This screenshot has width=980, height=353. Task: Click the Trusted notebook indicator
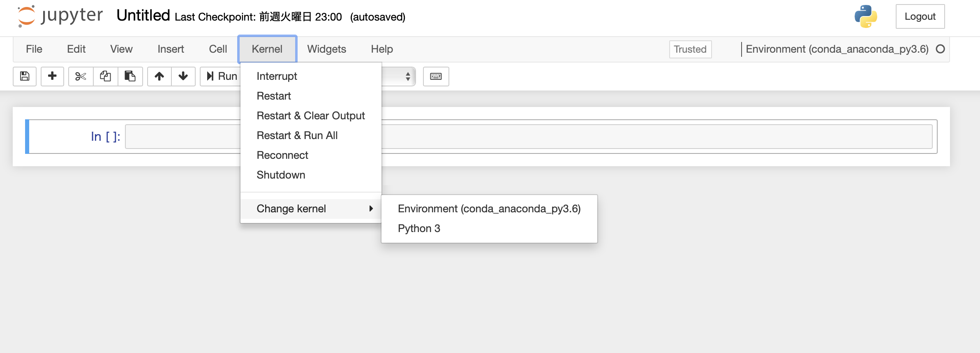click(690, 49)
